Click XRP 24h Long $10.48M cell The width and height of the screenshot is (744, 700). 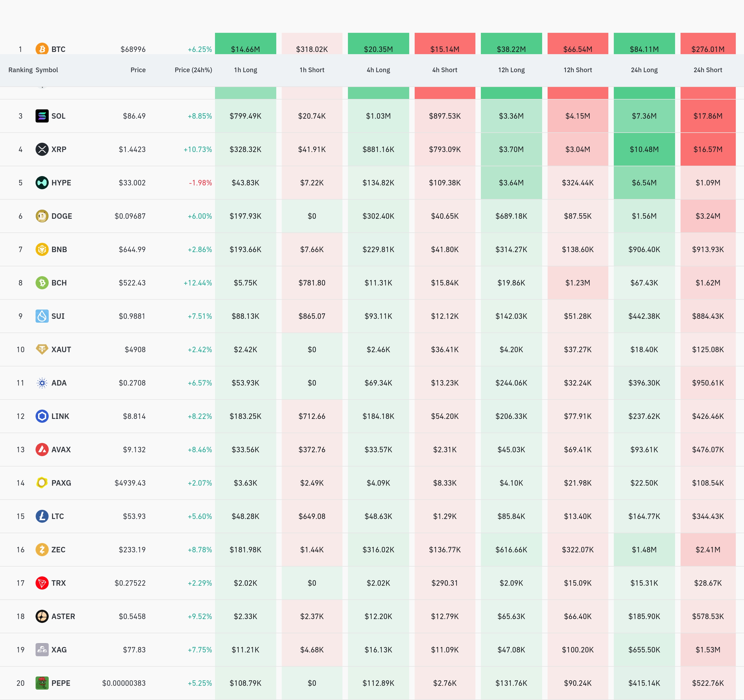point(644,149)
